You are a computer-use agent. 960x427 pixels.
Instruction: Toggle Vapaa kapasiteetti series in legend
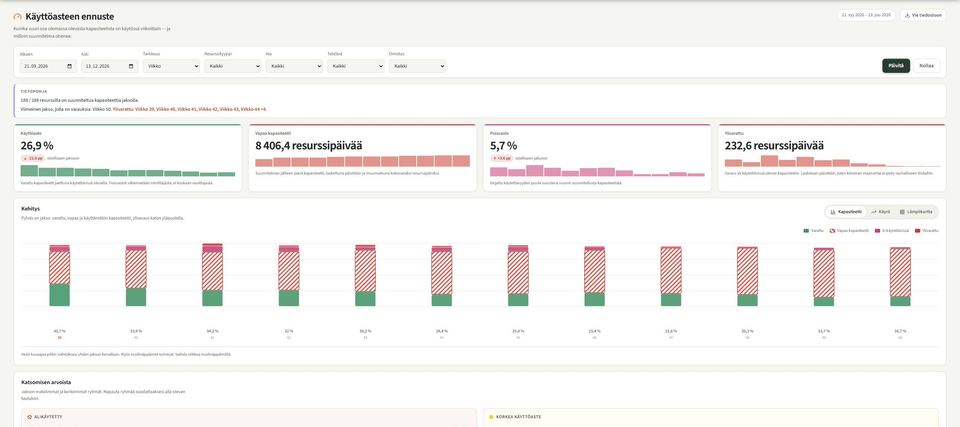(x=849, y=230)
